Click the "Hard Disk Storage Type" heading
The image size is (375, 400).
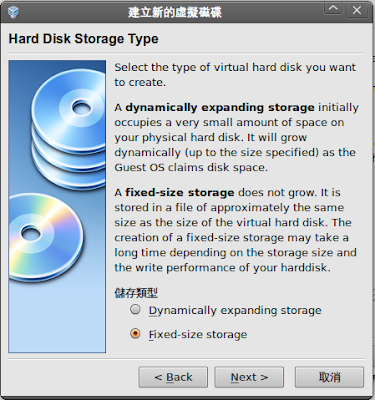(83, 39)
